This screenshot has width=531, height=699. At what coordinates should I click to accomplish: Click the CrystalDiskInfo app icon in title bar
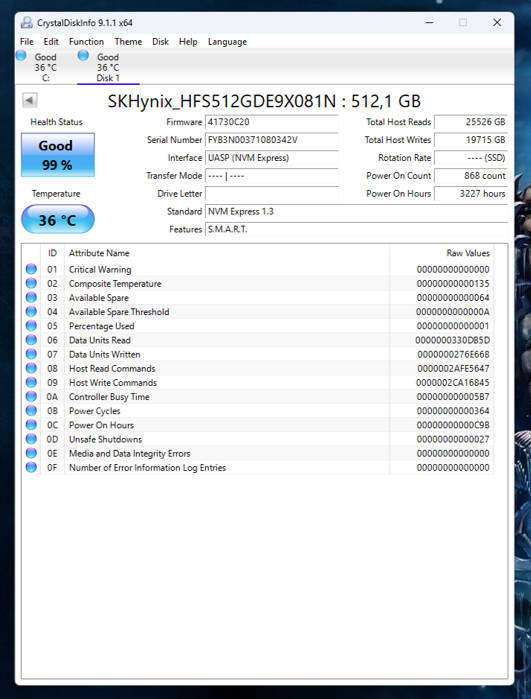(x=27, y=23)
